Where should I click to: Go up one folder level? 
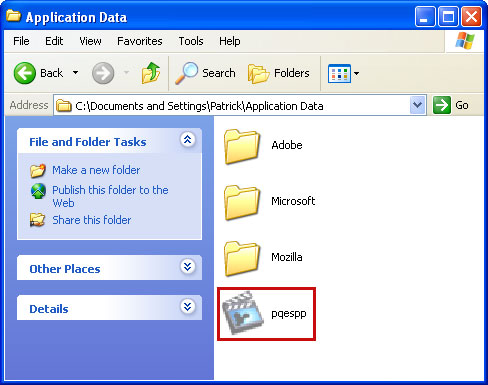(x=151, y=73)
